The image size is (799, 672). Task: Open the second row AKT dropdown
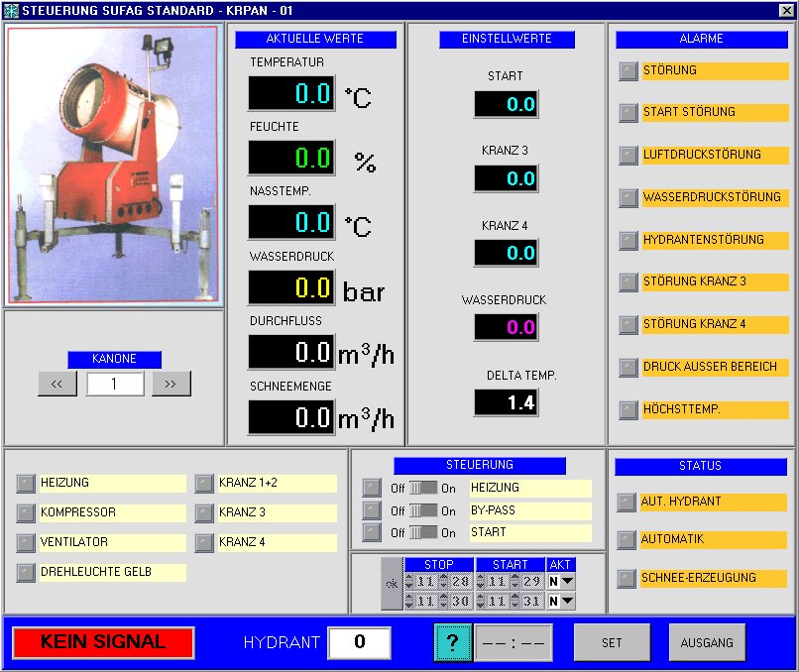coord(568,601)
